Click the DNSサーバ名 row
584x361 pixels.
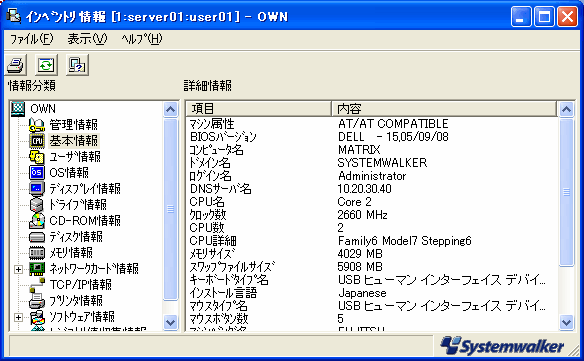(x=371, y=189)
